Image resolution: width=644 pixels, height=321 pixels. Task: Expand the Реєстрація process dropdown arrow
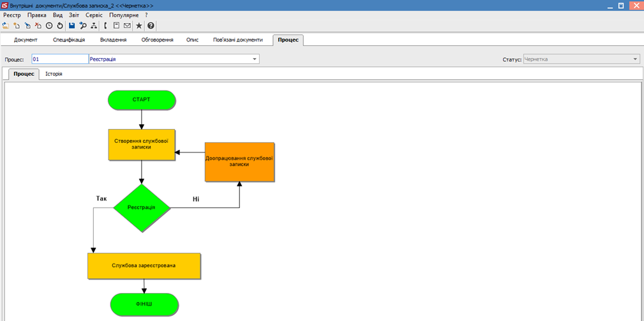click(255, 59)
